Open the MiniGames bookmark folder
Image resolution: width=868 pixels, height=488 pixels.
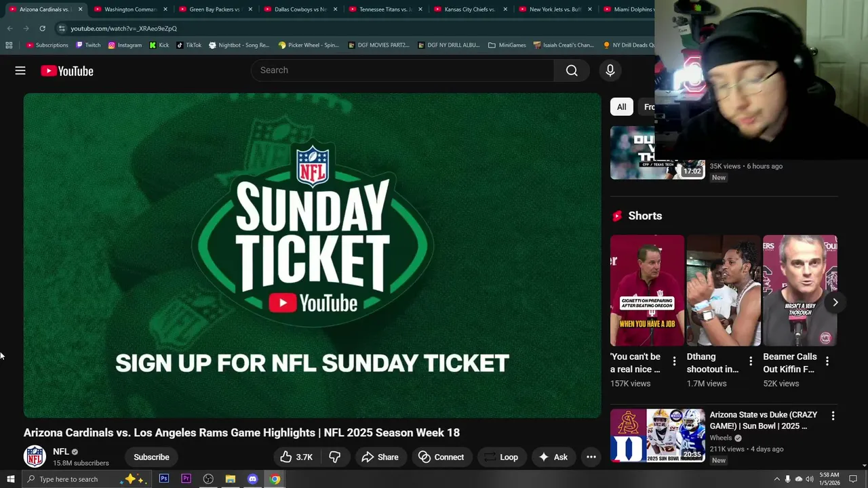[x=507, y=45]
